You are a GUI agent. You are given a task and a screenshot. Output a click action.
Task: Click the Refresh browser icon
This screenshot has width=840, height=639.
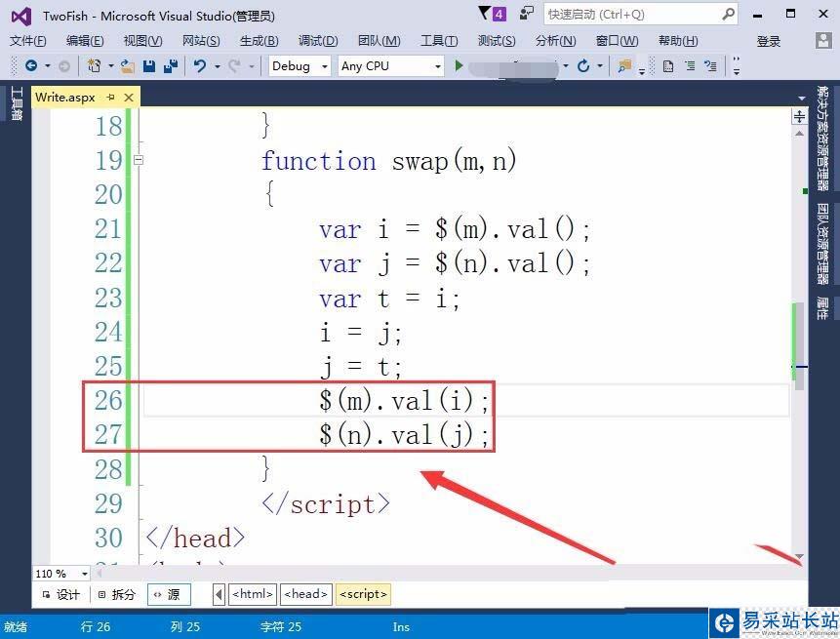[583, 66]
